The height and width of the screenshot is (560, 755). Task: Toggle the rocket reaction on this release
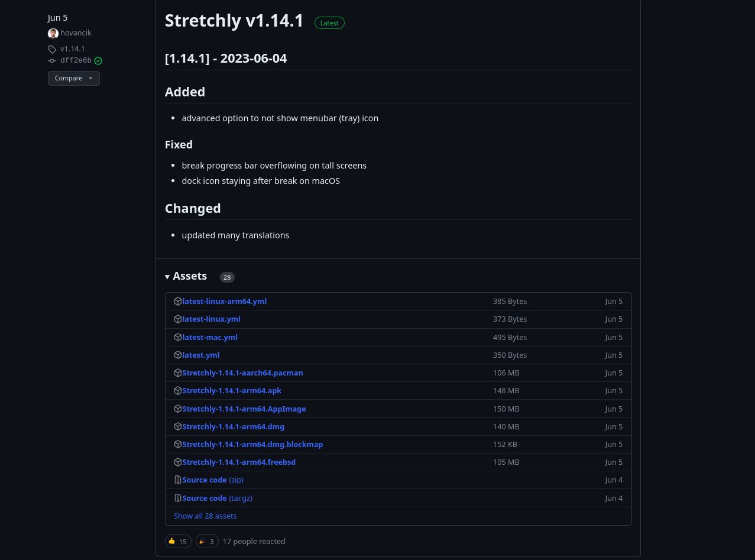pos(207,541)
